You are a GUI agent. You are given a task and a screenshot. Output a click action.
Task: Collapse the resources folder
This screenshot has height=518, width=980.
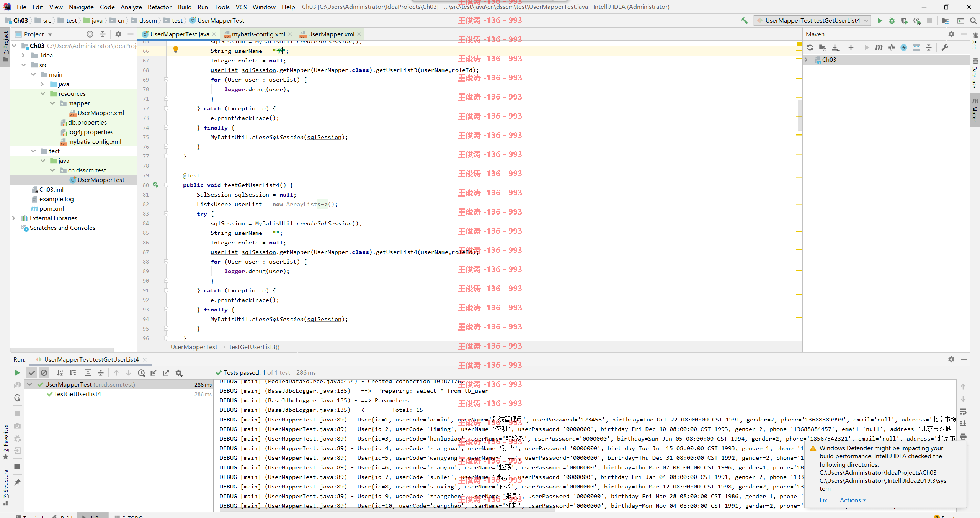42,93
